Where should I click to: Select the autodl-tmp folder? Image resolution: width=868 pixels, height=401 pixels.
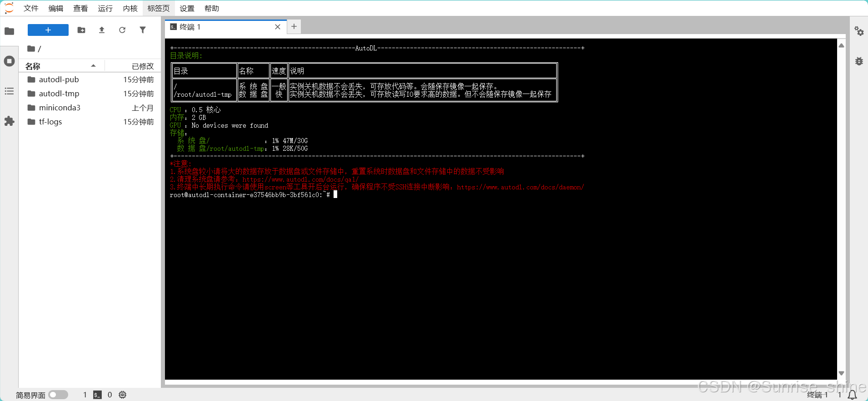coord(90,94)
